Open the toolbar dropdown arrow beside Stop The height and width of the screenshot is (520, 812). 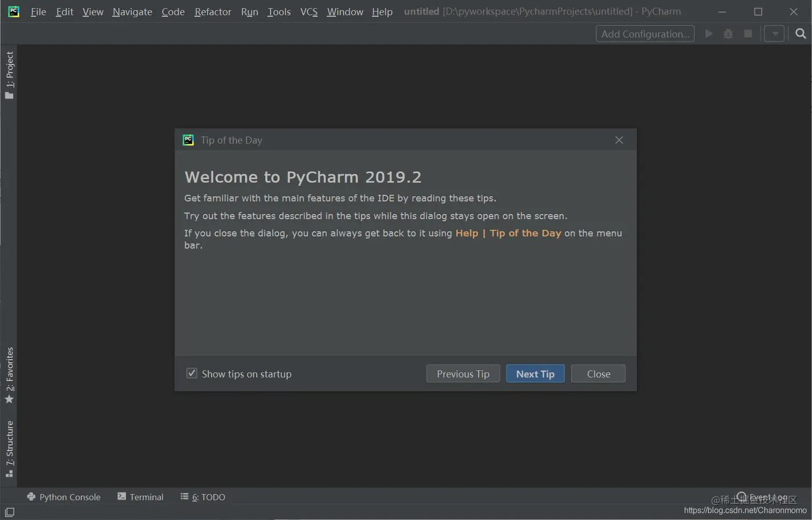click(x=774, y=34)
